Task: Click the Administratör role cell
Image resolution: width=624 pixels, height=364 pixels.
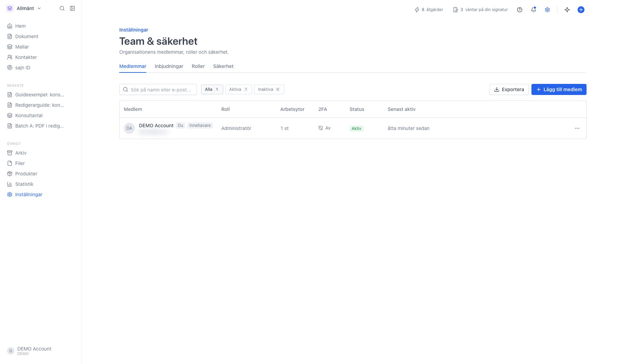Action: pyautogui.click(x=236, y=128)
